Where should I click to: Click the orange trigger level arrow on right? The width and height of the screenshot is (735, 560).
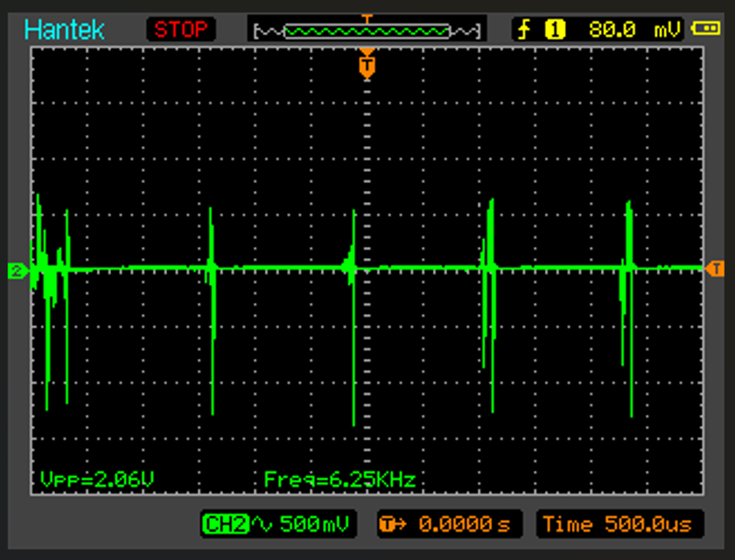(x=715, y=269)
